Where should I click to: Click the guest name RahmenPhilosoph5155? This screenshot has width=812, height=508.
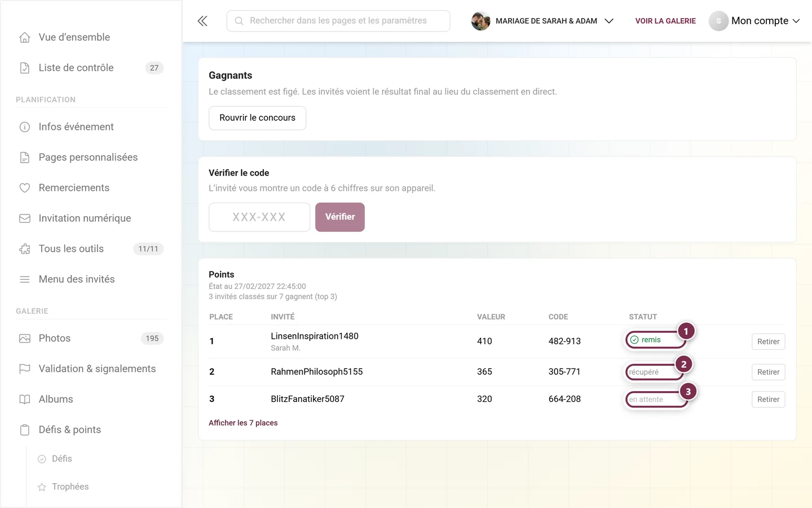[x=317, y=371]
